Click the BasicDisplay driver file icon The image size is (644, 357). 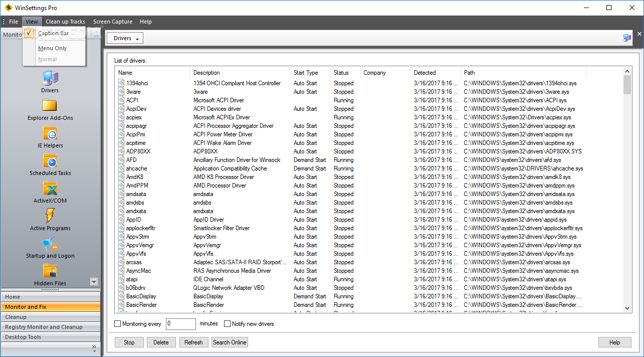(x=121, y=296)
